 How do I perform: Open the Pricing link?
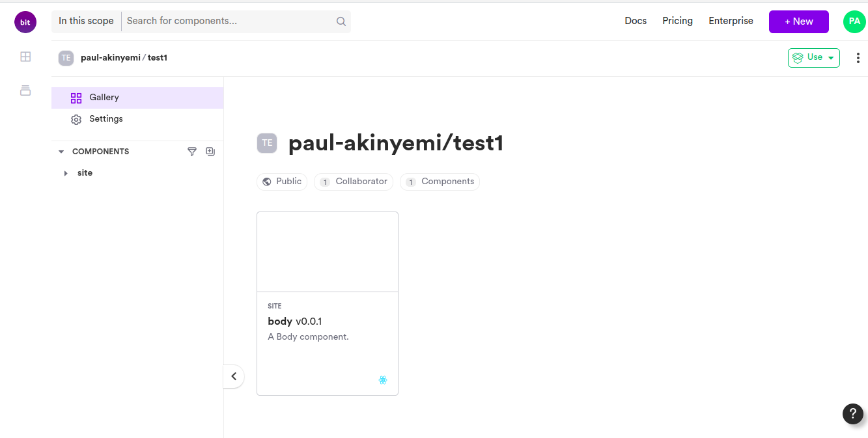pos(677,21)
